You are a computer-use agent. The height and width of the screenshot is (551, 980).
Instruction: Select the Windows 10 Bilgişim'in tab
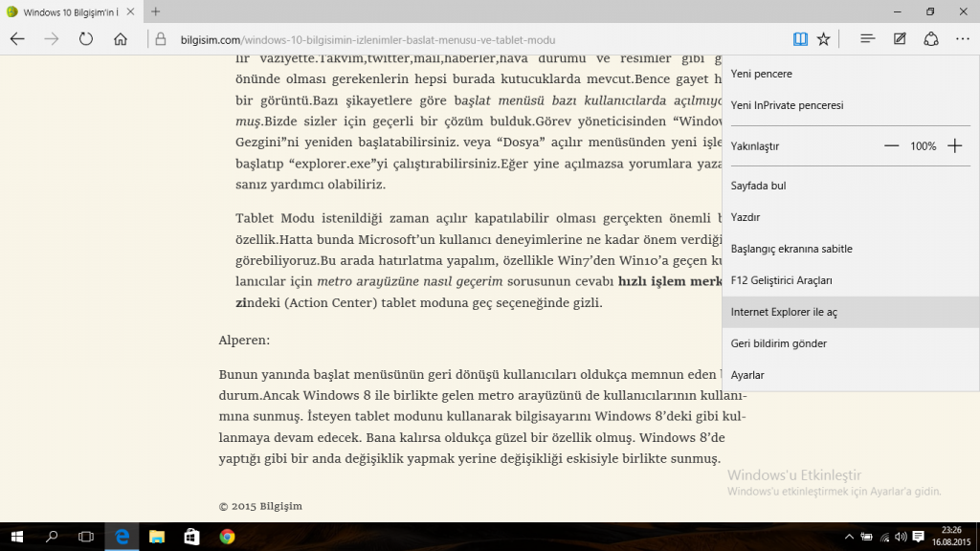(x=71, y=11)
